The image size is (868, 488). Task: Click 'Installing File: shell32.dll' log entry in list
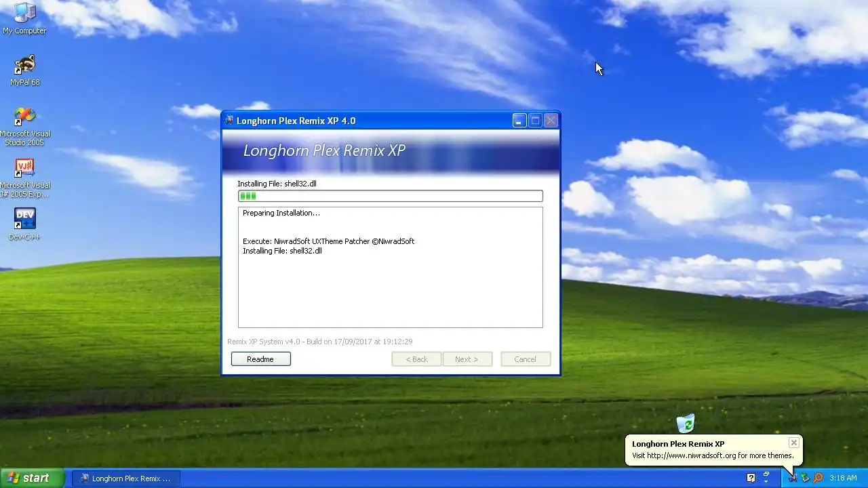point(282,251)
